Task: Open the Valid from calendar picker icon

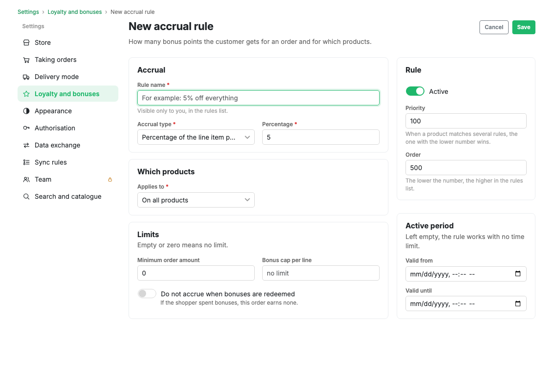Action: point(518,274)
